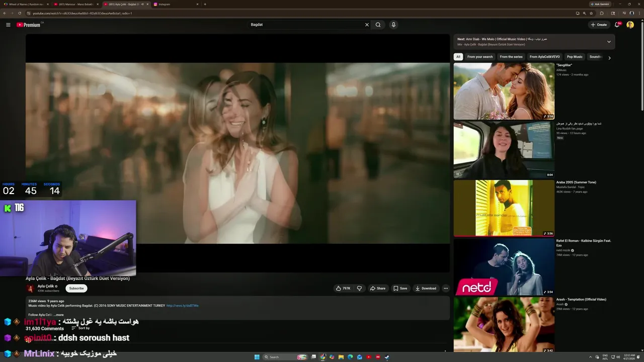
Task: Open Chrome extensions puzzle icon
Action: click(602, 13)
